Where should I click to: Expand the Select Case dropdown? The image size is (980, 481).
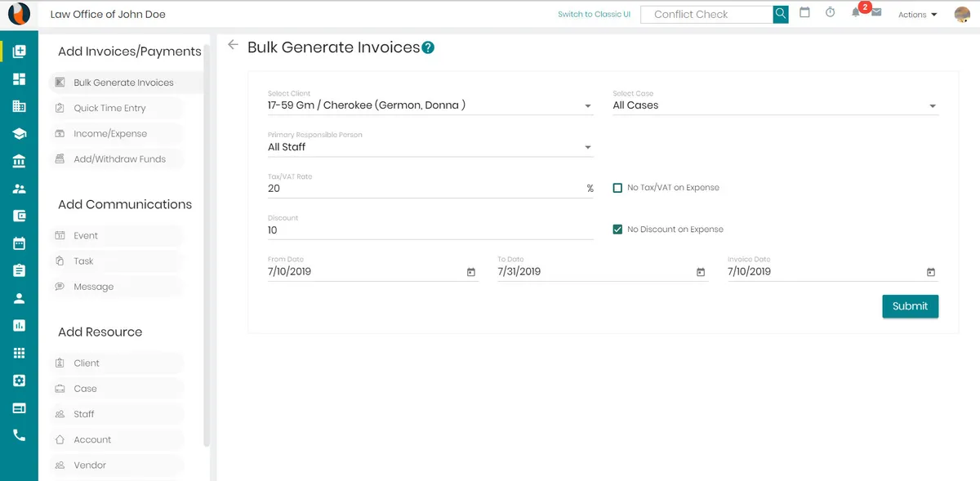click(933, 106)
